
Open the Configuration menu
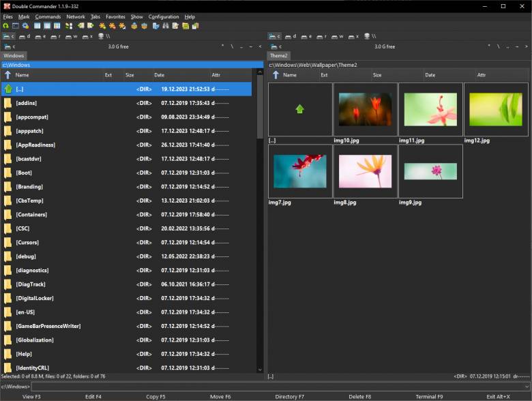click(x=164, y=16)
